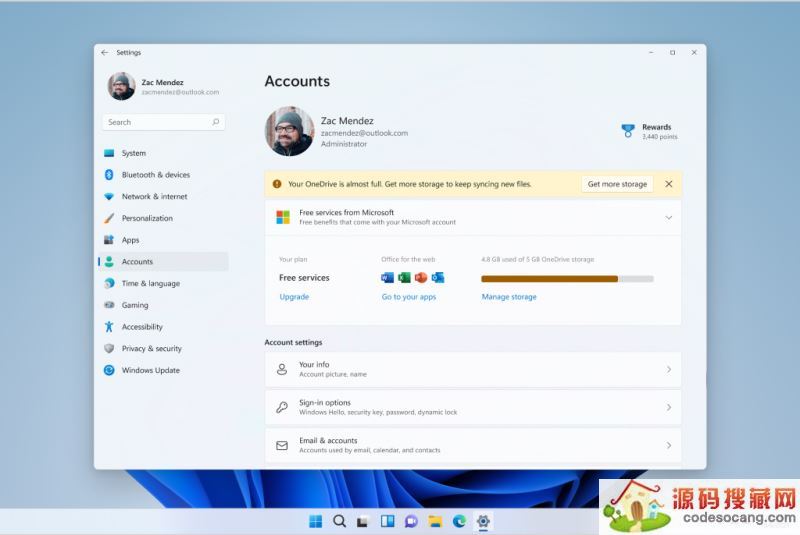Click the Rewards medal icon
800x535 pixels.
pos(628,131)
